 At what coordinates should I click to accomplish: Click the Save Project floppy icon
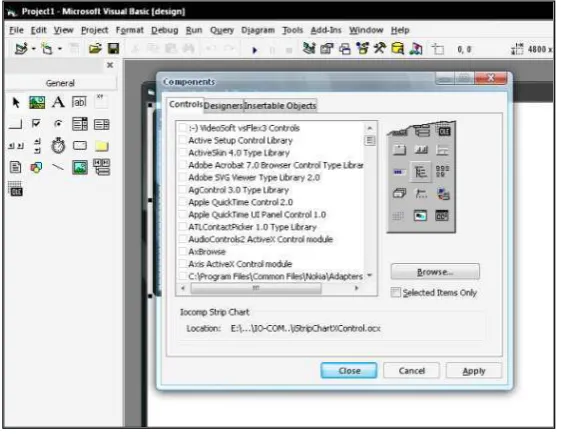[x=113, y=48]
